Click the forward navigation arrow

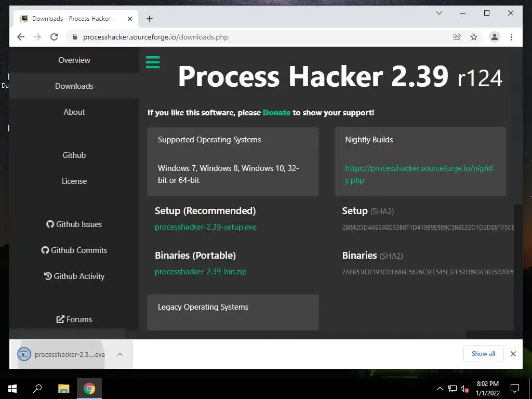[x=37, y=37]
